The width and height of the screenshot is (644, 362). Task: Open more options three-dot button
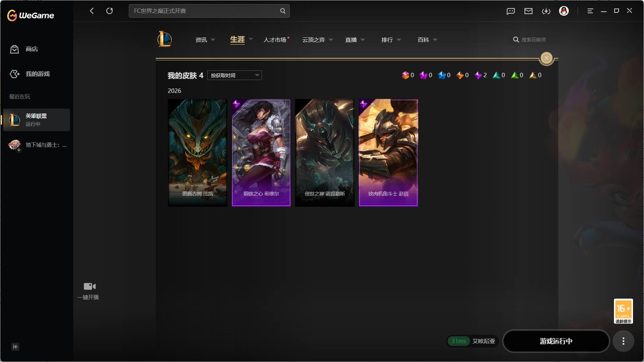[623, 341]
